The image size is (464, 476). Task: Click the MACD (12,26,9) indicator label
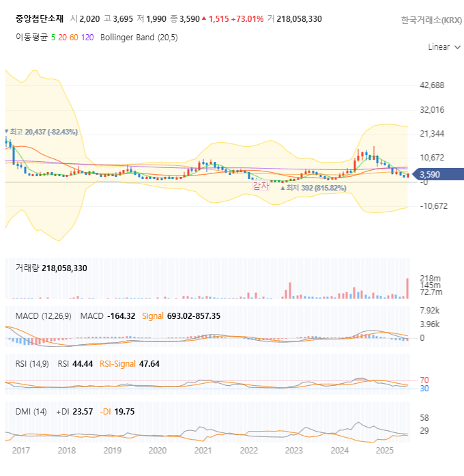44,316
